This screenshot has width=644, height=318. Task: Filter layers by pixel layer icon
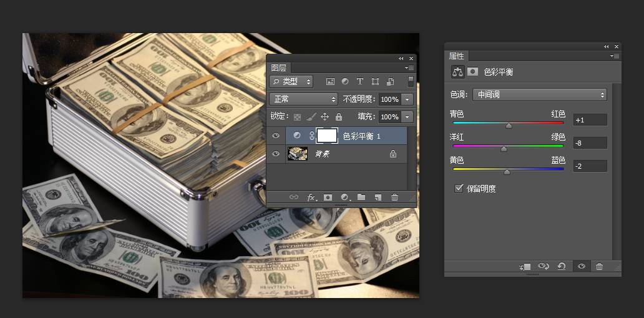pyautogui.click(x=330, y=81)
